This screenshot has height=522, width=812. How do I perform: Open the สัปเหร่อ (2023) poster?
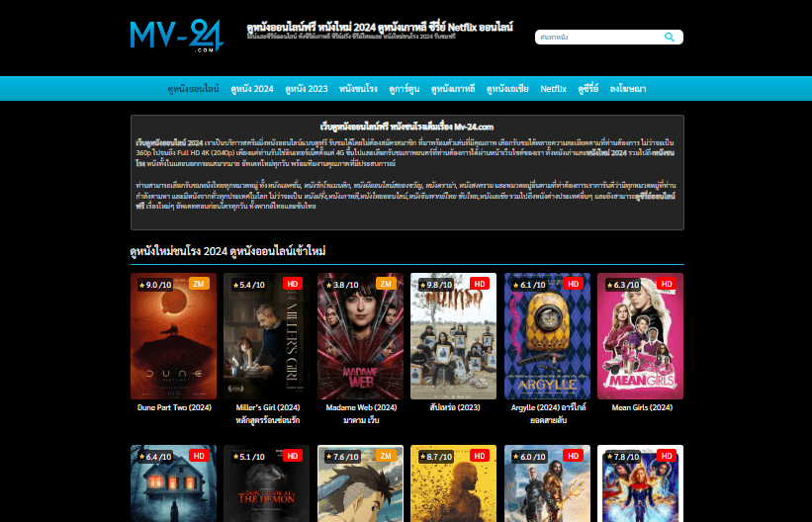454,336
